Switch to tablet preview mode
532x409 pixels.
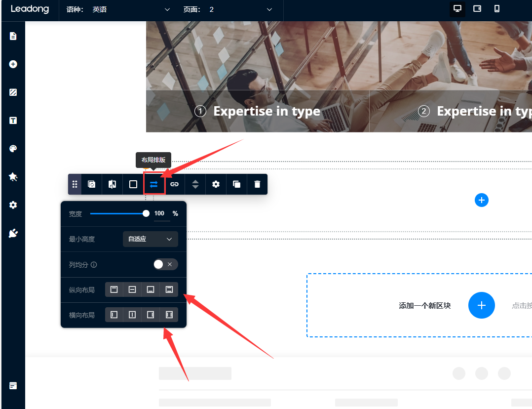(477, 9)
